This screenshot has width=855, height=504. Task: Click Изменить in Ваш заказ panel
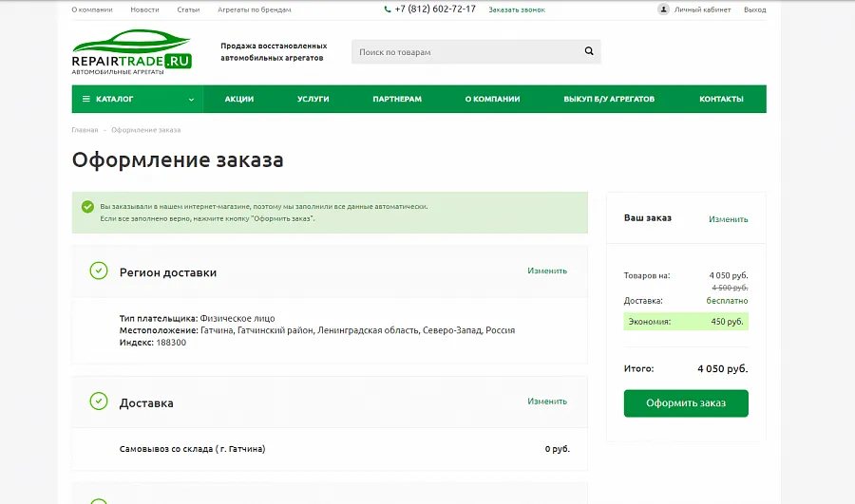pyautogui.click(x=729, y=219)
